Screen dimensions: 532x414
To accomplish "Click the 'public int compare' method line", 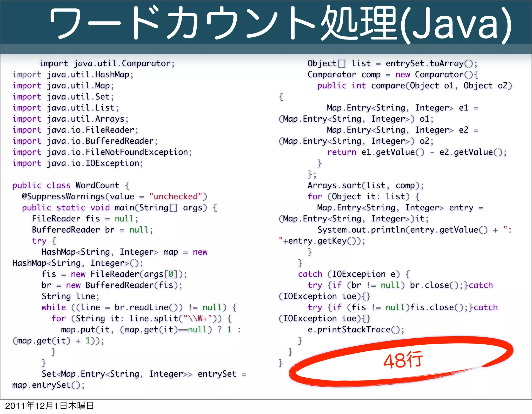I will pyautogui.click(x=415, y=86).
